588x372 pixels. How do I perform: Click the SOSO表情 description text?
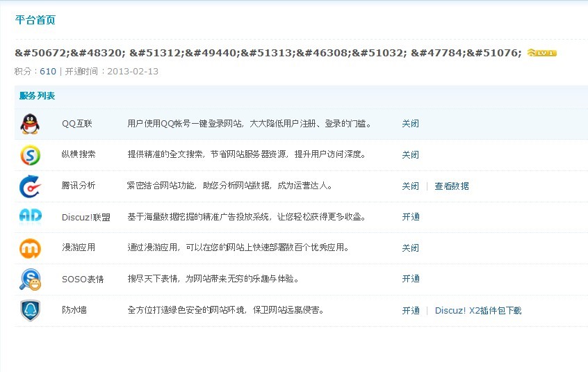coord(213,279)
